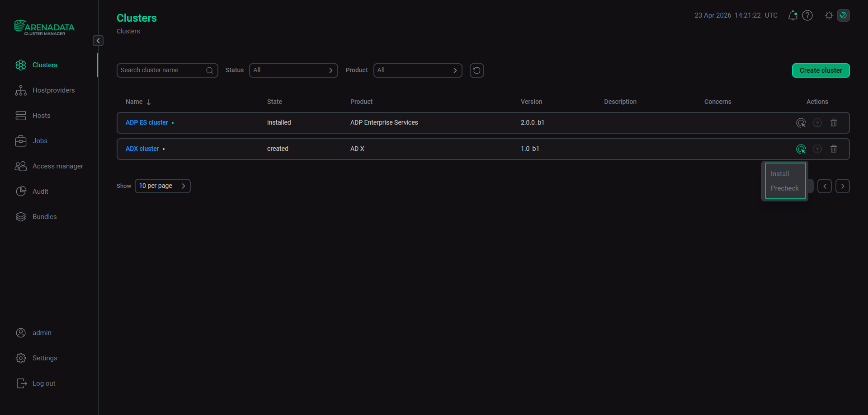This screenshot has width=868, height=415.
Task: Click actions icon for ADX cluster
Action: point(801,149)
